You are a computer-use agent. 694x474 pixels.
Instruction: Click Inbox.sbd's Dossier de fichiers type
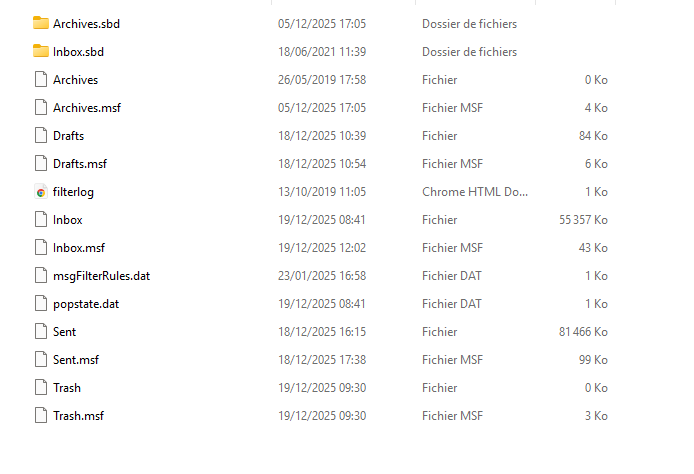pos(469,51)
